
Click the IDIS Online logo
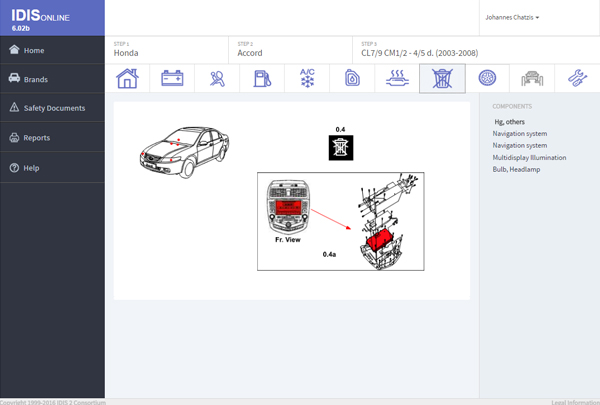40,16
